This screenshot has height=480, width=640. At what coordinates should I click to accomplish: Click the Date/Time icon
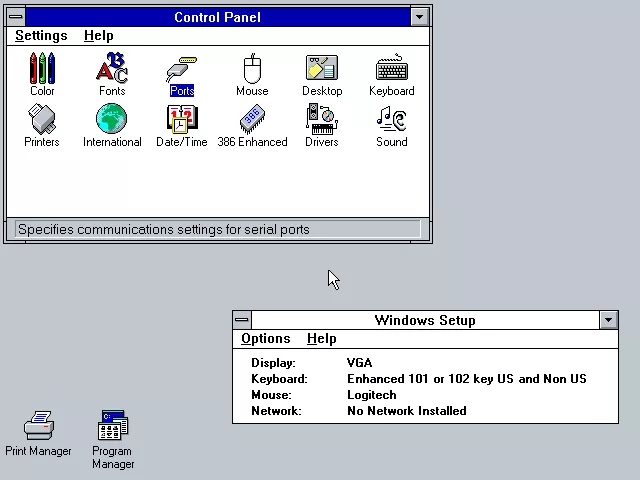[182, 121]
